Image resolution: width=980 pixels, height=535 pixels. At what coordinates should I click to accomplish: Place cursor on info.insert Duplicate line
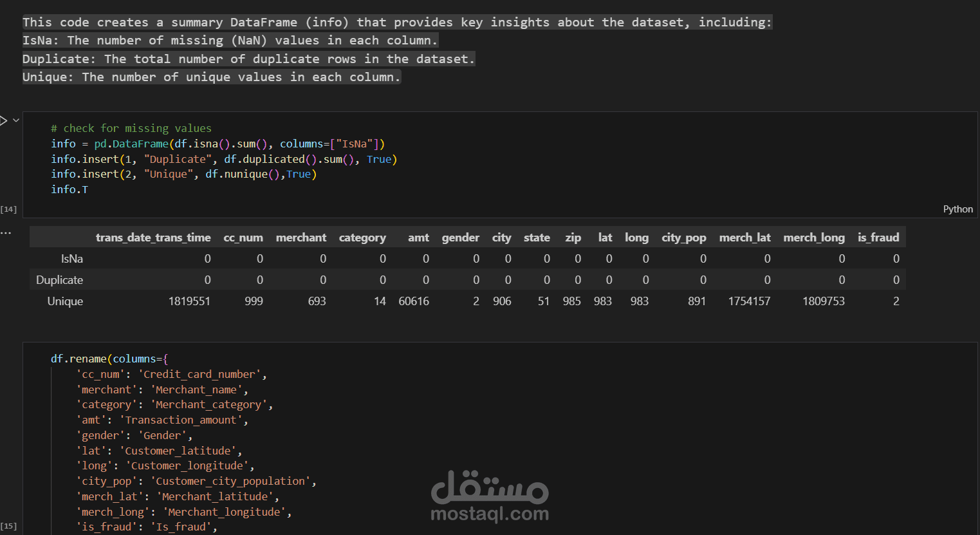coord(224,159)
